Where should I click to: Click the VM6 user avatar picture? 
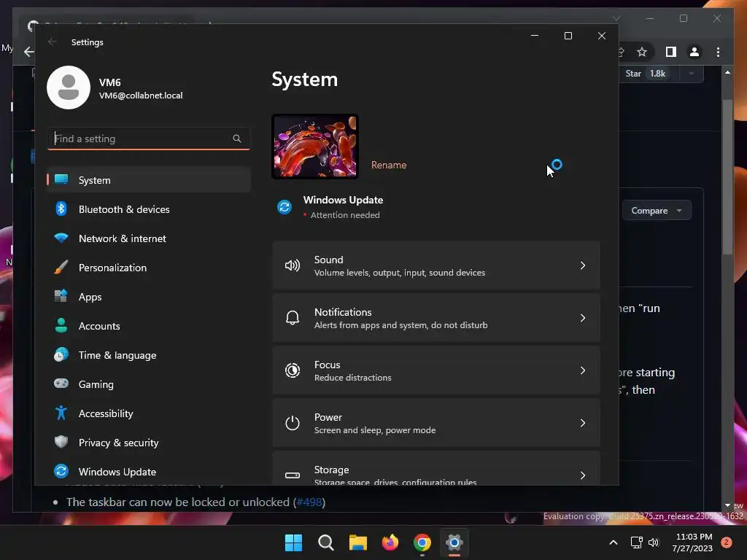pos(69,87)
